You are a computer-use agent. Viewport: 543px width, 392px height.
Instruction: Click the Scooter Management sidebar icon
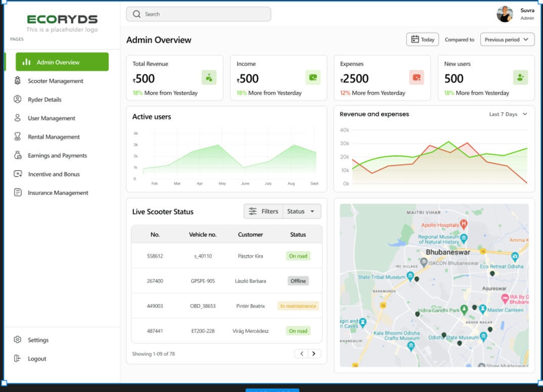(x=18, y=81)
